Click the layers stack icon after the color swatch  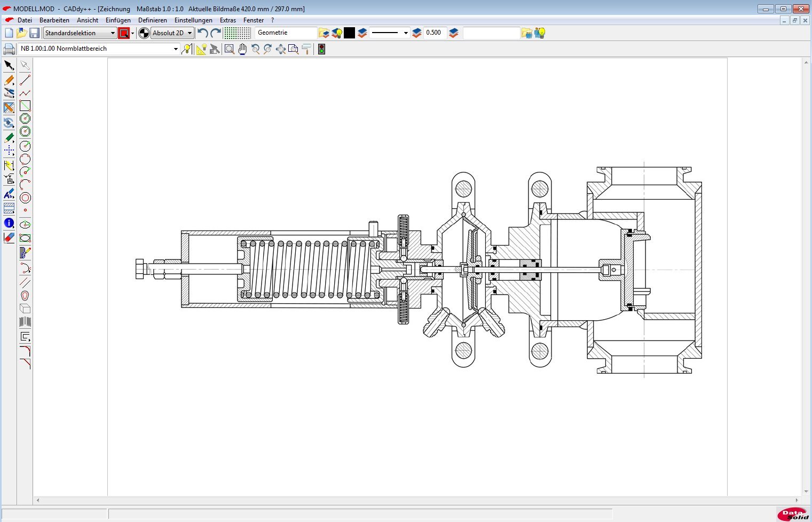pos(362,33)
